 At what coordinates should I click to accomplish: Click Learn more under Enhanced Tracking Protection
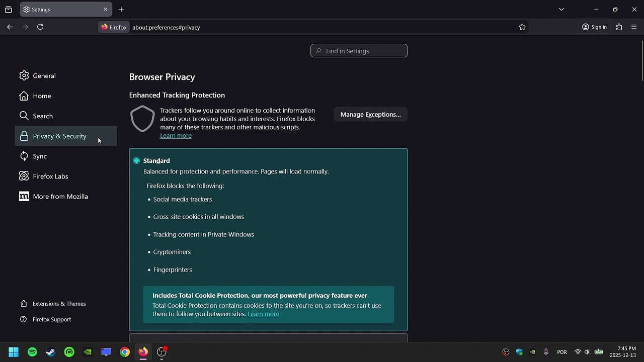[x=176, y=136]
